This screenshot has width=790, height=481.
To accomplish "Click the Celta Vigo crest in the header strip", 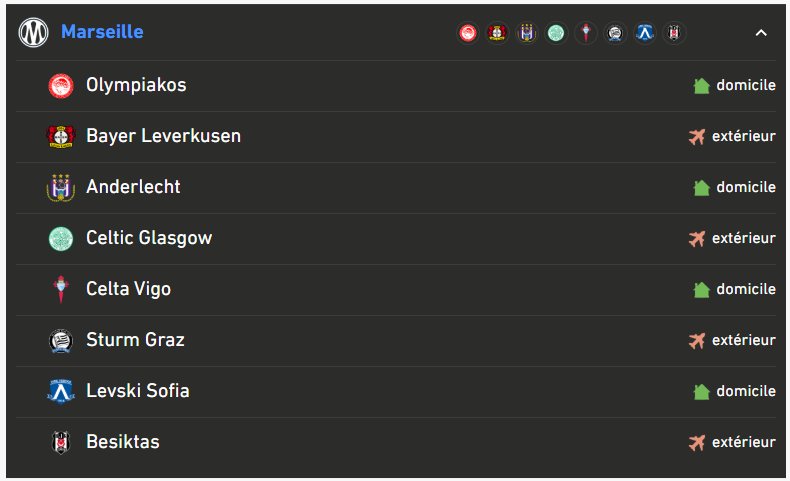I will point(586,33).
